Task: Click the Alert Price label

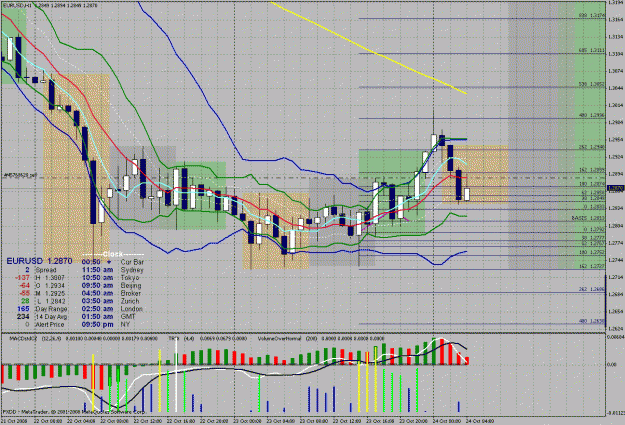Action: click(50, 325)
